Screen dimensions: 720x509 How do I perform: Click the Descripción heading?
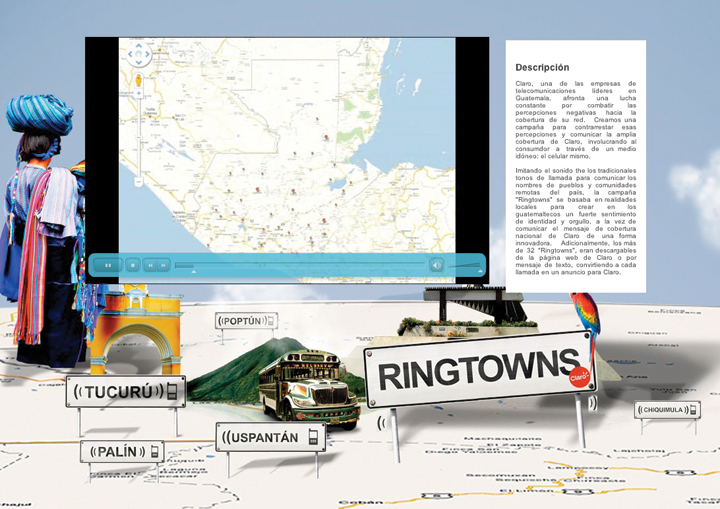[542, 68]
